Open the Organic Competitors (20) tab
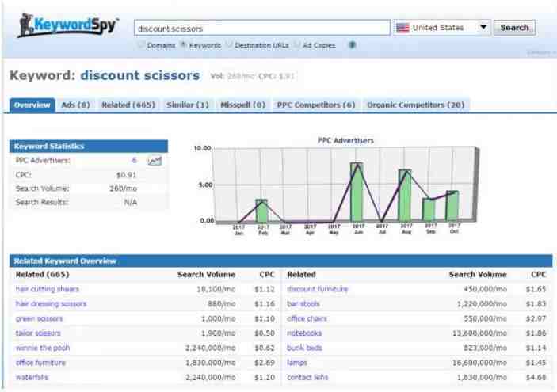557x392 pixels. point(416,105)
